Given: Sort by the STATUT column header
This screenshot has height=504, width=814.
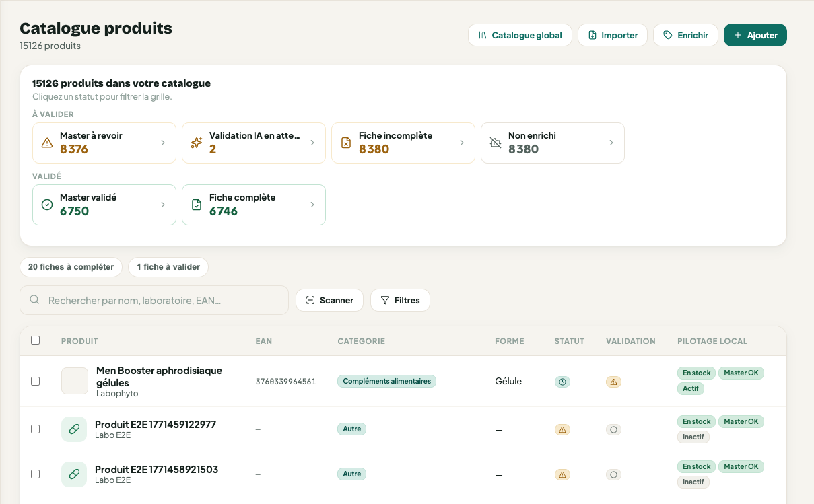Looking at the screenshot, I should (570, 341).
